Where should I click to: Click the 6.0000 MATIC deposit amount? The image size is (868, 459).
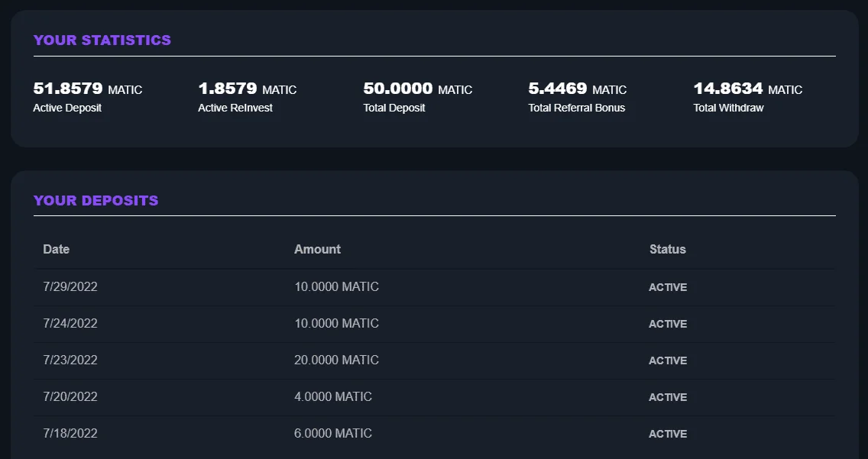[x=333, y=433]
